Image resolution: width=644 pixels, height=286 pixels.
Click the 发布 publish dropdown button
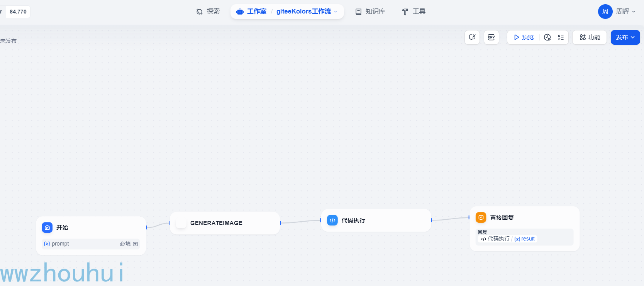point(625,37)
